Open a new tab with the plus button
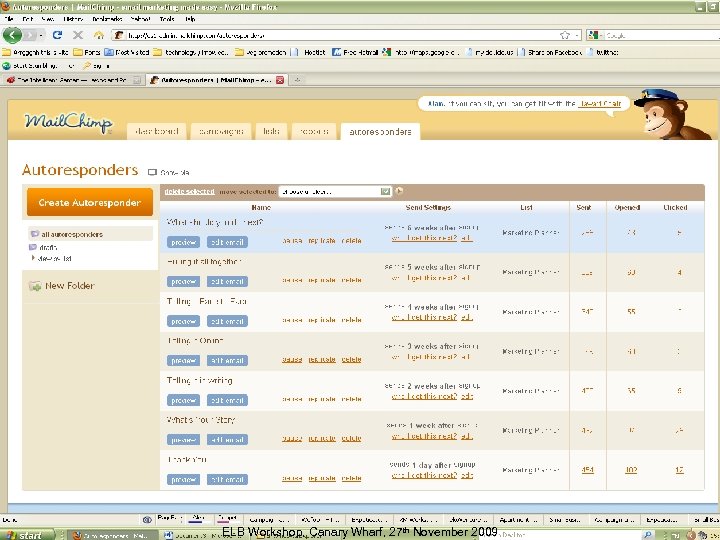 tap(297, 80)
